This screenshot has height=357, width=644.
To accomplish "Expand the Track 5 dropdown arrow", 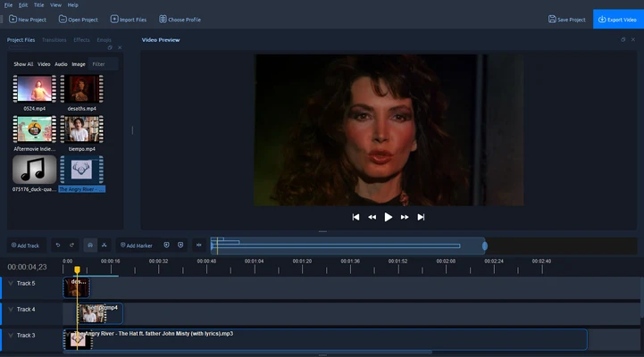I will pyautogui.click(x=11, y=283).
